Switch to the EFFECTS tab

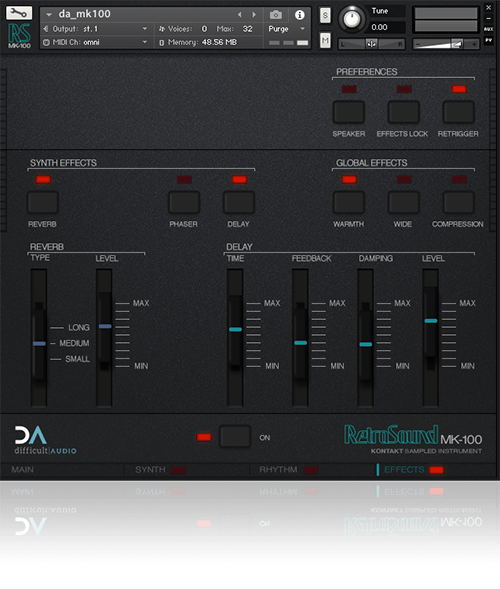[x=404, y=470]
